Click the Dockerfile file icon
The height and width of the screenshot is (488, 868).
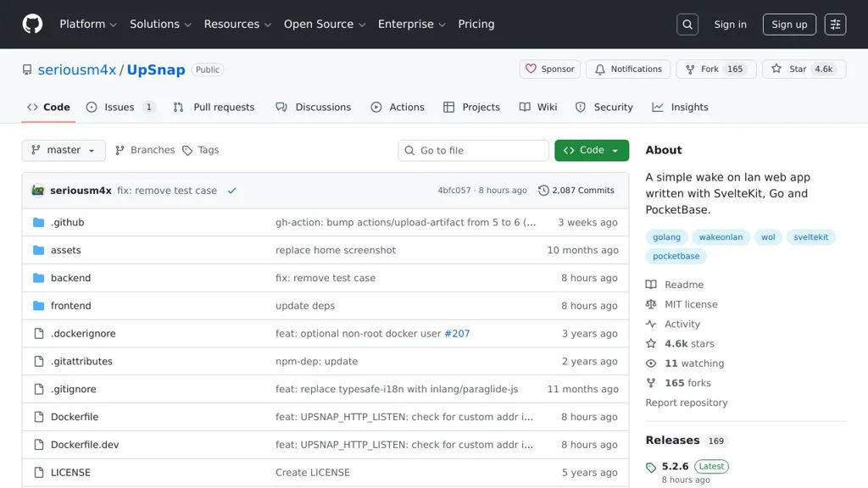(x=38, y=417)
